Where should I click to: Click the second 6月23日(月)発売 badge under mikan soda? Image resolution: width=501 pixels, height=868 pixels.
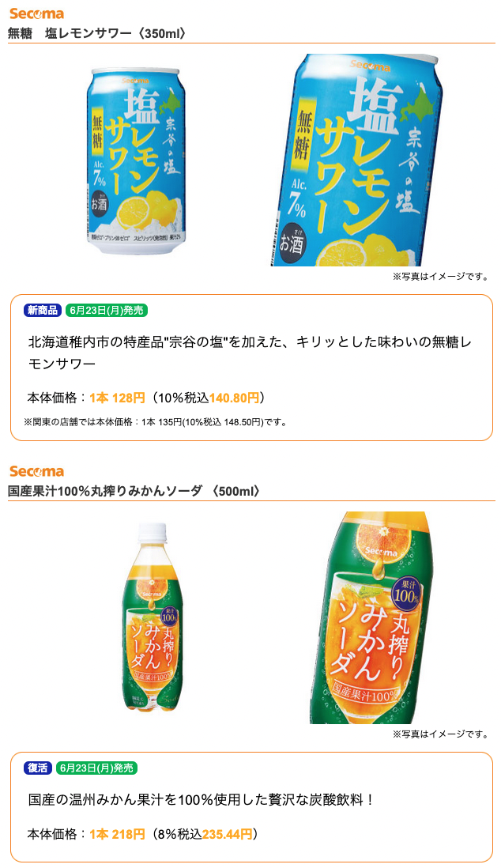[96, 768]
